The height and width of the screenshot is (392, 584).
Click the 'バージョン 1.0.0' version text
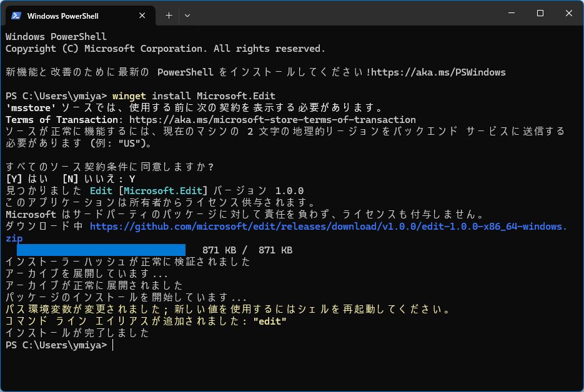click(x=258, y=191)
